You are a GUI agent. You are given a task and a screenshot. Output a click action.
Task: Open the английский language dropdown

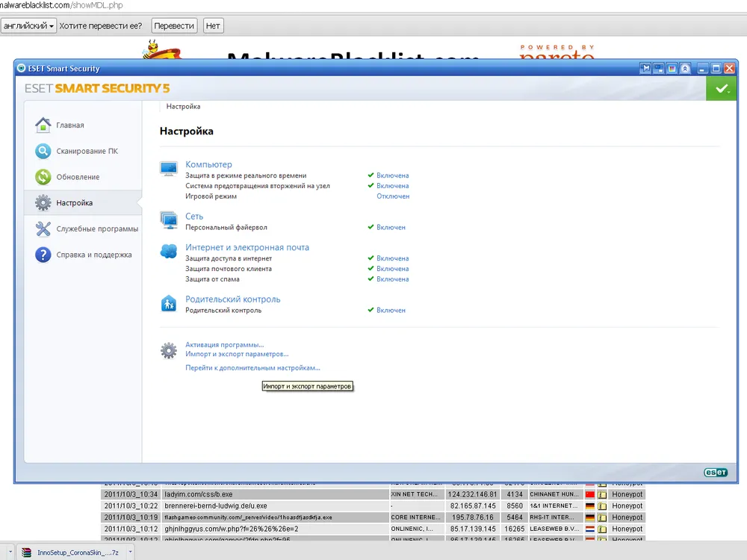pos(28,25)
